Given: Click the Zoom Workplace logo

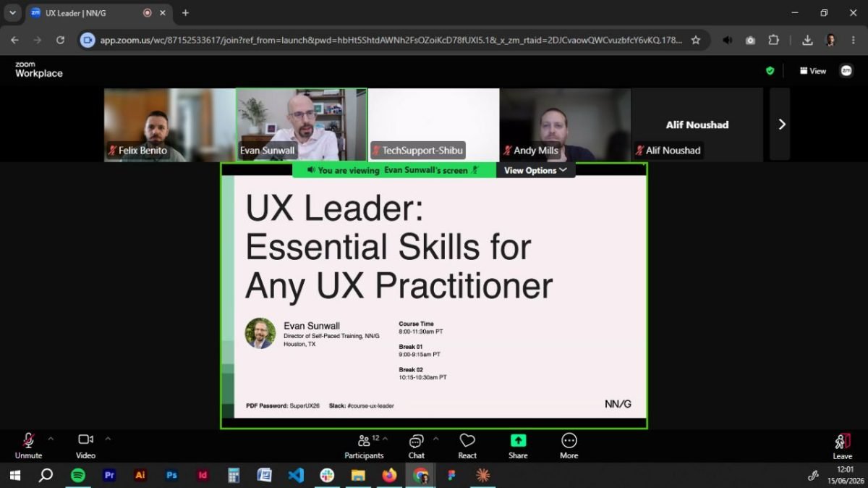Looking at the screenshot, I should [x=39, y=70].
